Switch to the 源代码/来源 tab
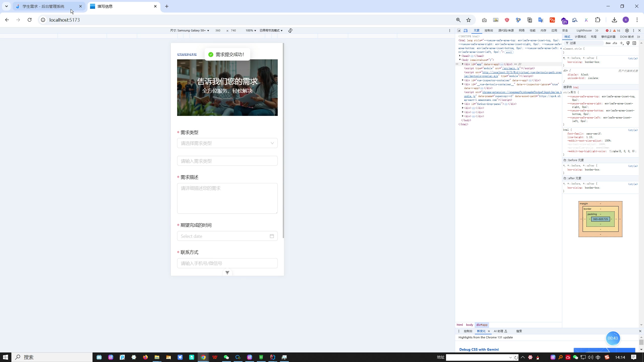The width and height of the screenshot is (644, 362). pos(506,30)
